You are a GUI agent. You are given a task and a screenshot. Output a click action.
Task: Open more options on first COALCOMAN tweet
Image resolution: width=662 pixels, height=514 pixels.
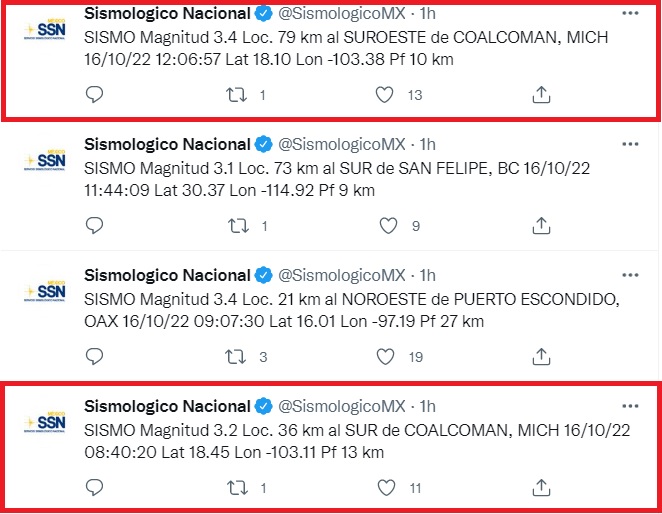(629, 14)
